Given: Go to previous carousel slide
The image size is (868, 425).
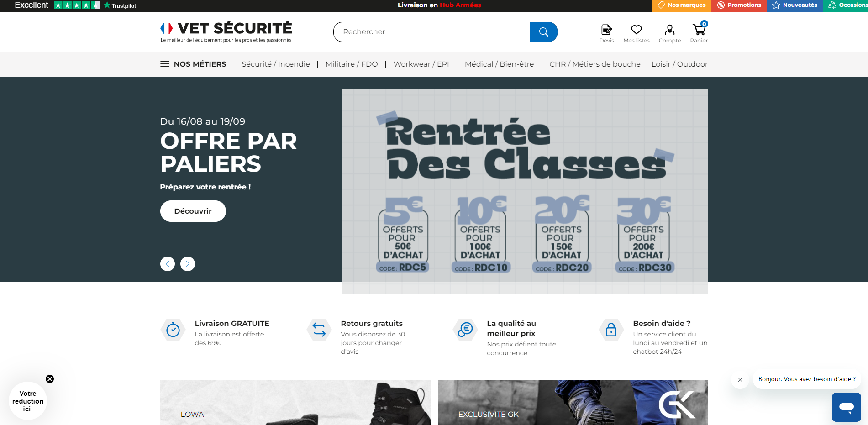Looking at the screenshot, I should (x=168, y=264).
